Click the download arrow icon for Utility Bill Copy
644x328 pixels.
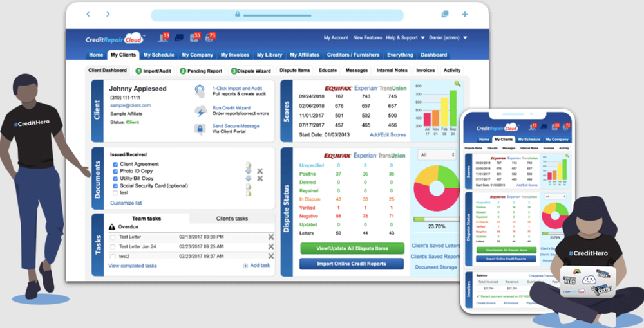pos(248,178)
